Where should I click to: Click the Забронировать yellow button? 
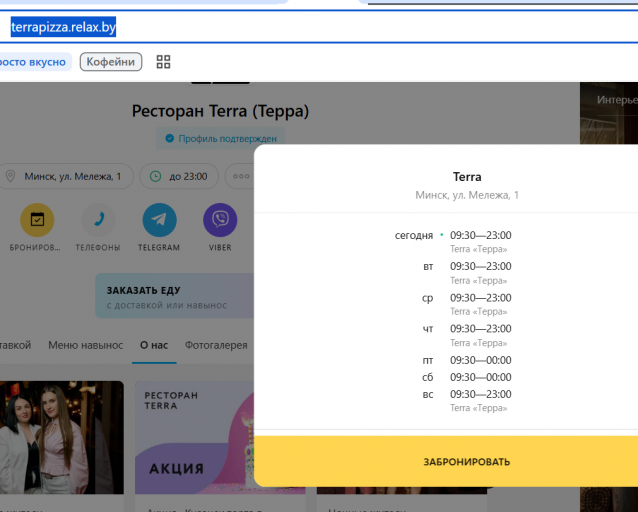tap(446, 462)
